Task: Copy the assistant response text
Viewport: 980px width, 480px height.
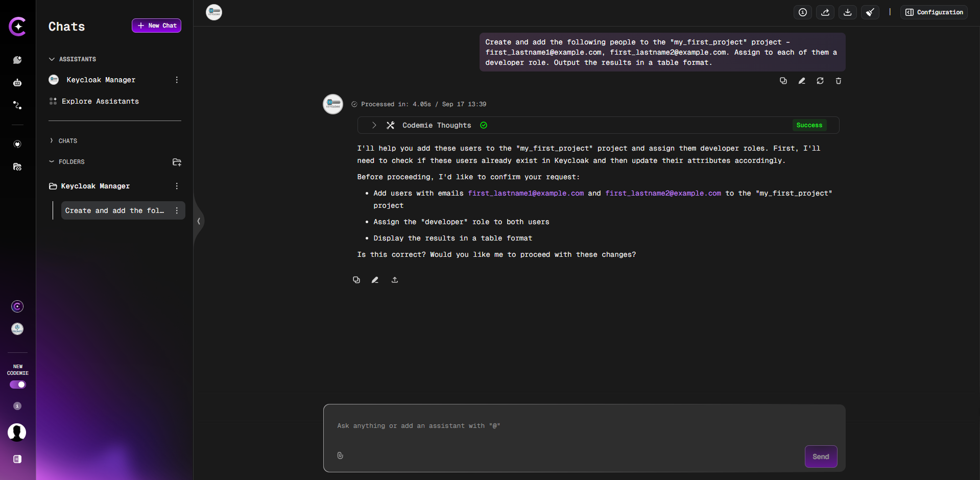Action: point(356,280)
